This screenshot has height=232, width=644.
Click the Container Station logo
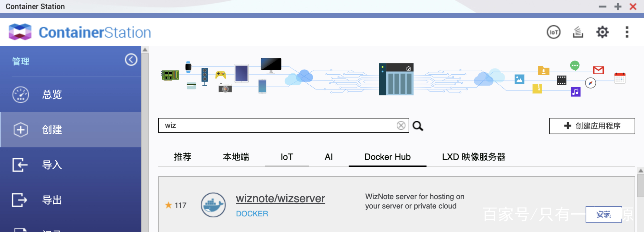pos(80,32)
